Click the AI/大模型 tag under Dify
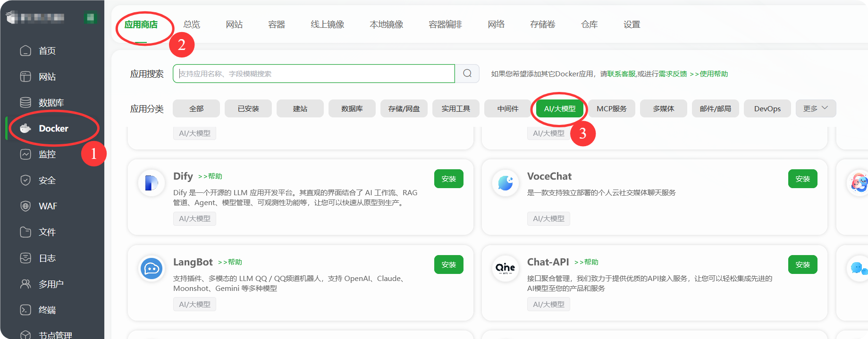This screenshot has width=868, height=339. (194, 219)
